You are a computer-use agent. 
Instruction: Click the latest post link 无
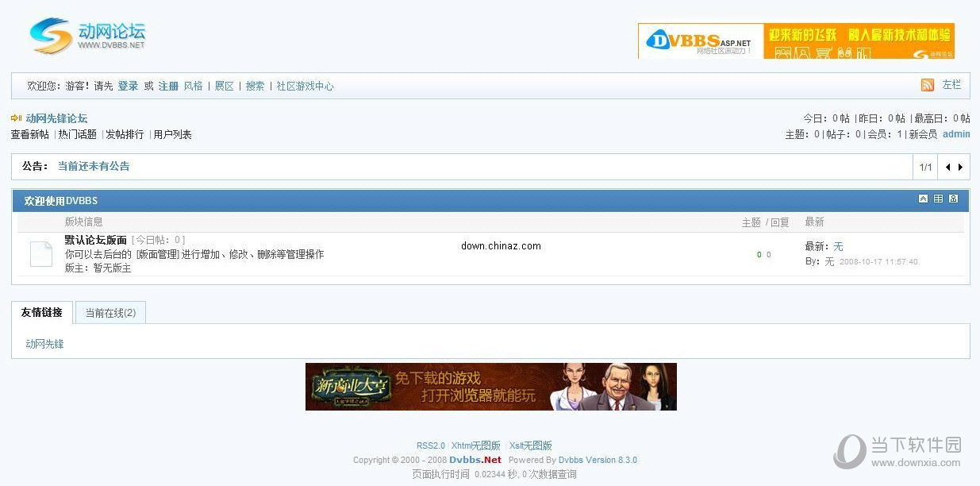pyautogui.click(x=839, y=246)
